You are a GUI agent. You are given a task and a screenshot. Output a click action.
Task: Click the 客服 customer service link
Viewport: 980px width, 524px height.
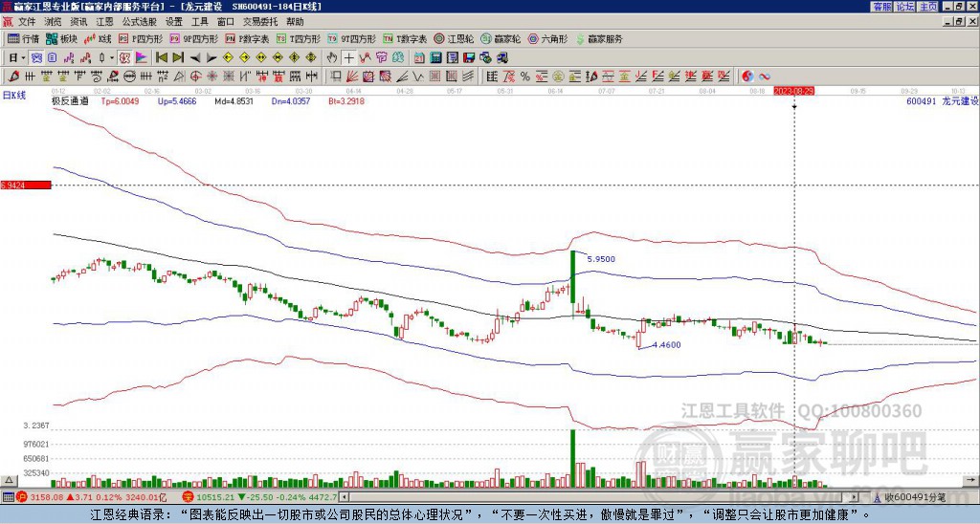882,7
